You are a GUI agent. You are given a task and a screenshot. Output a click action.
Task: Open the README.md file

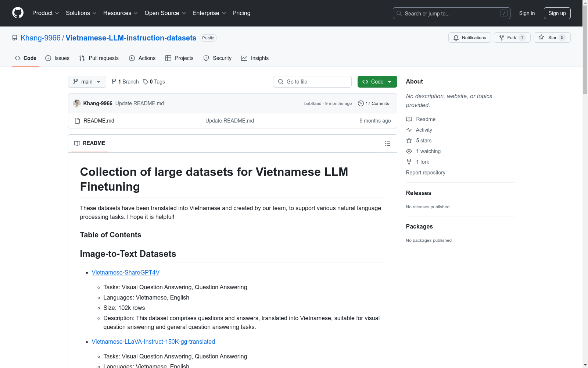99,121
